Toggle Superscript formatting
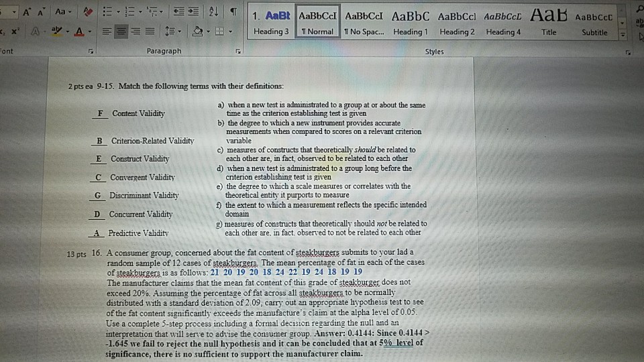The image size is (644, 362). [15, 32]
